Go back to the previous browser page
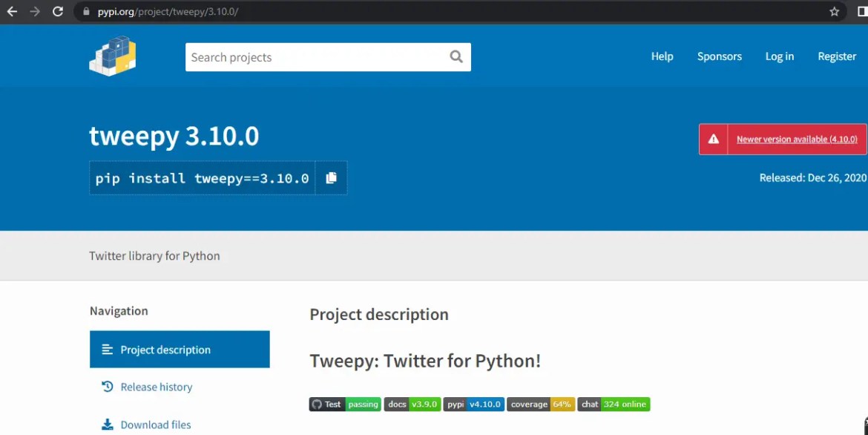Screen dimensions: 868x435 [12, 12]
